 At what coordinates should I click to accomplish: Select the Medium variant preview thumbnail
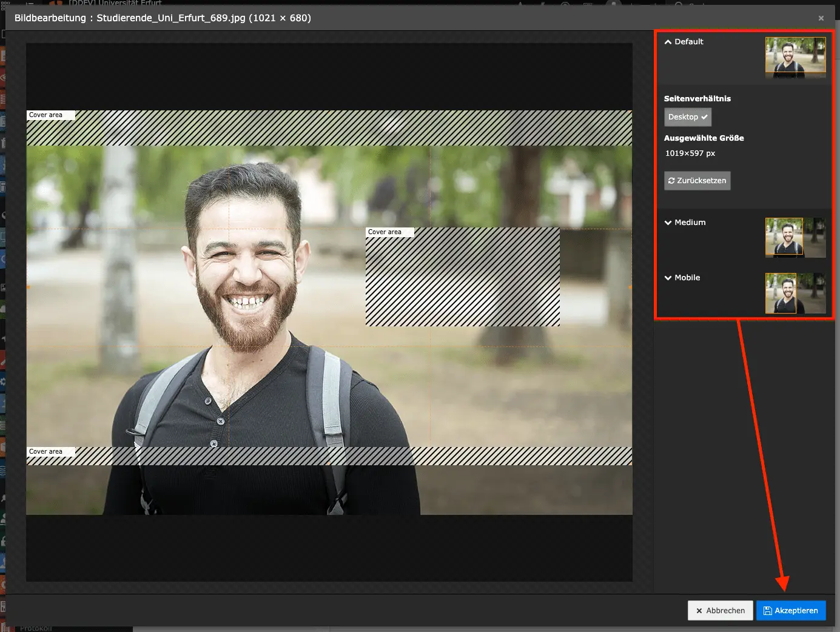click(795, 238)
